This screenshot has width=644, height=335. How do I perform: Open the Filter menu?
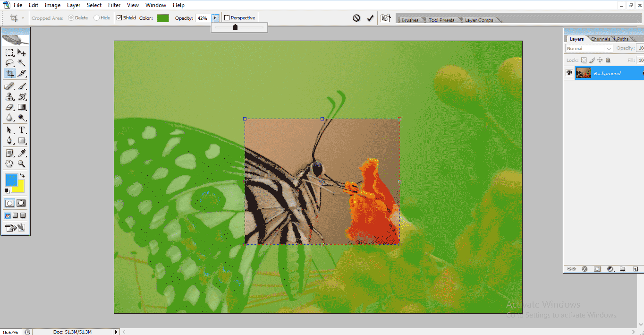114,5
